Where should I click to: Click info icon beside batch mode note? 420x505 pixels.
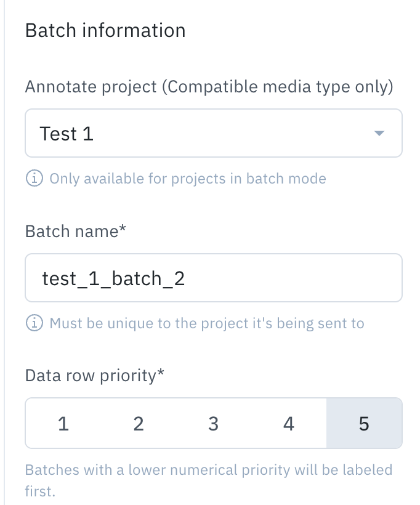[34, 178]
